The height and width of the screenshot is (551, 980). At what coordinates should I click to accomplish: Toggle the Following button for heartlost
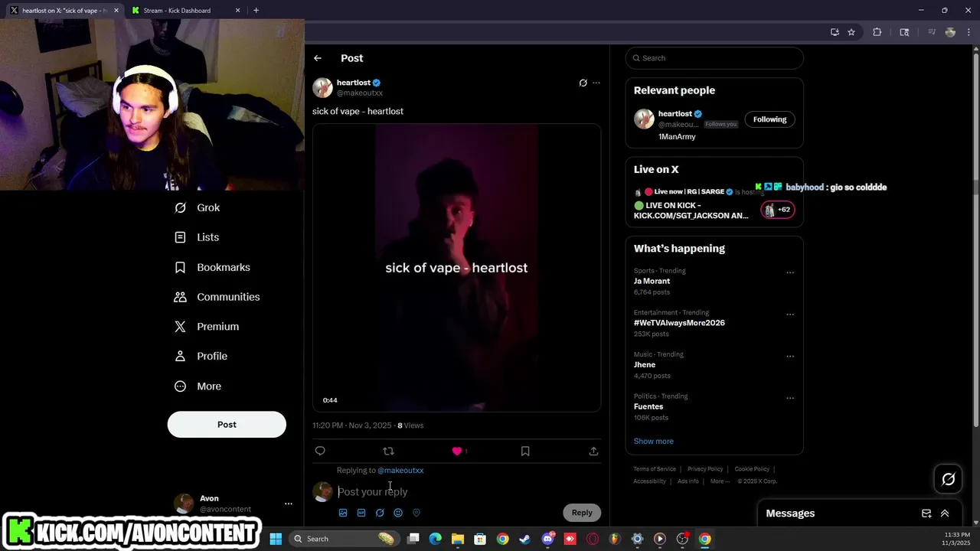769,119
